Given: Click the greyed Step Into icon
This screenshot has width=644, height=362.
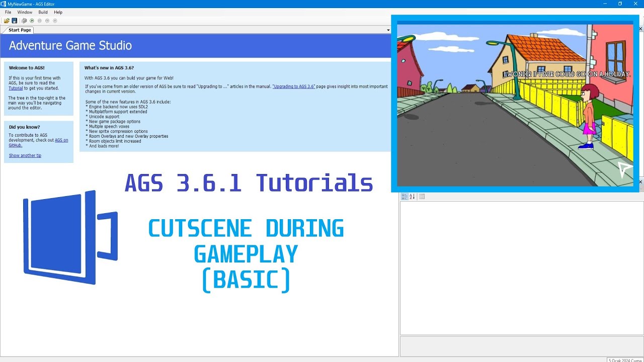Looking at the screenshot, I should [x=47, y=21].
